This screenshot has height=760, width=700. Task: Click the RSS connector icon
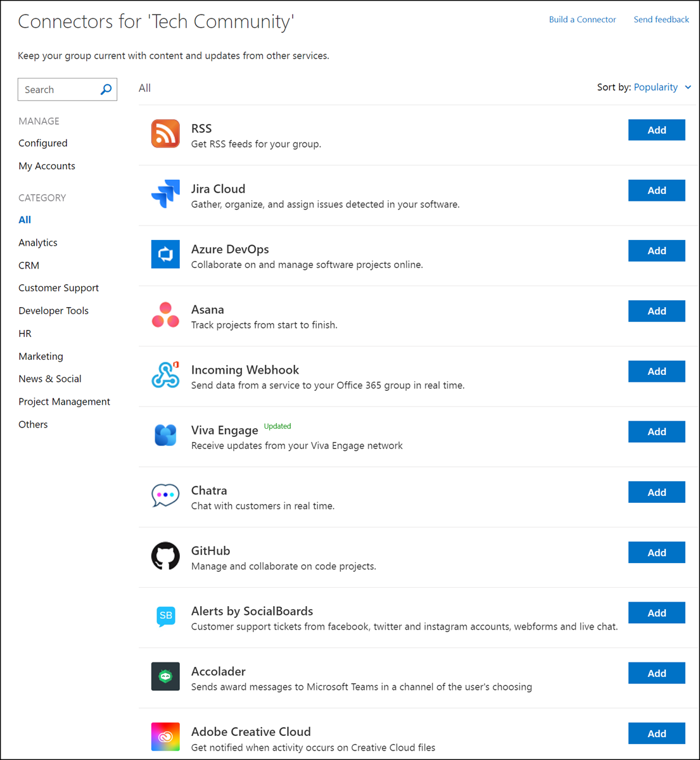165,134
